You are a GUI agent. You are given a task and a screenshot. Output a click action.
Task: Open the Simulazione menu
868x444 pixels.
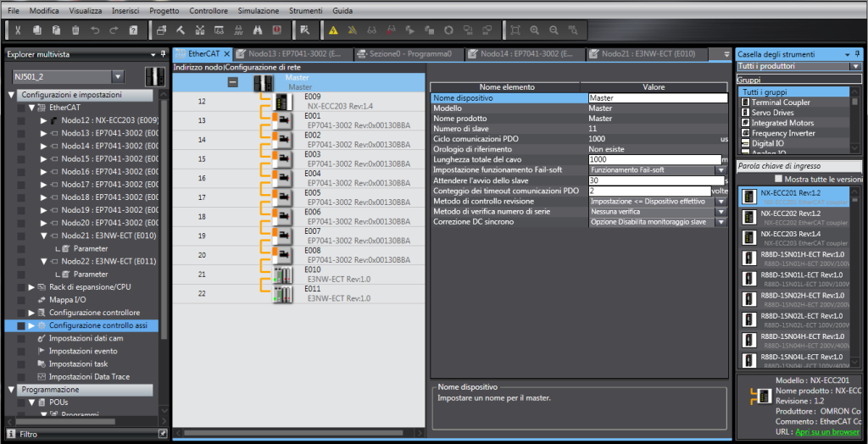259,10
